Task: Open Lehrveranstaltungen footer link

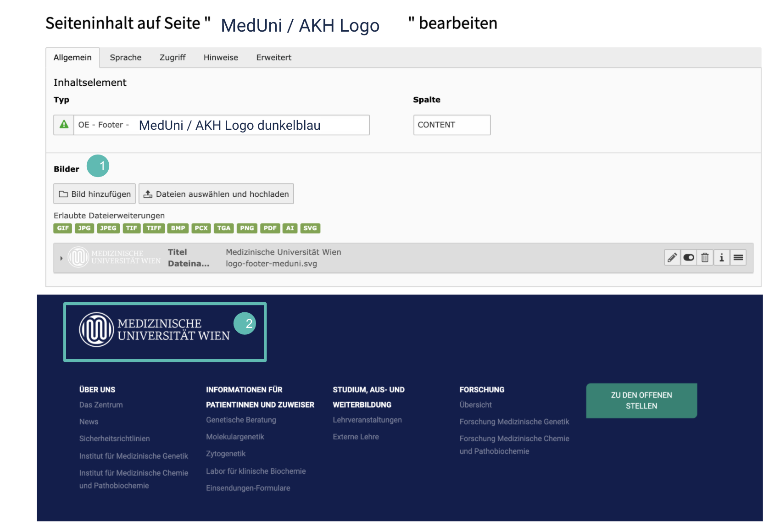Action: click(x=367, y=420)
